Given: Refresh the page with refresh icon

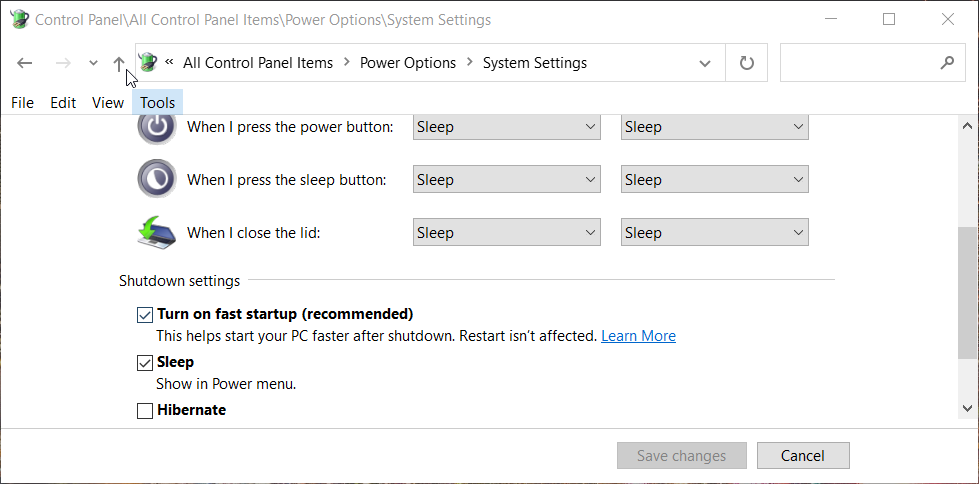Looking at the screenshot, I should [x=747, y=63].
